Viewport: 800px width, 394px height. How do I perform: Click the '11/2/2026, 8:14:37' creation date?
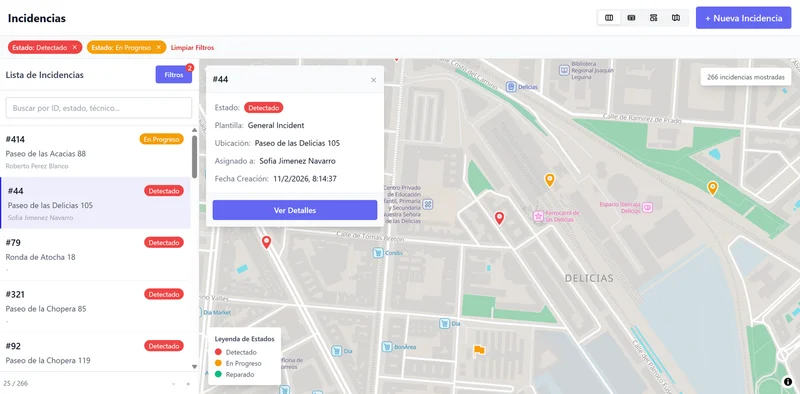click(x=305, y=179)
